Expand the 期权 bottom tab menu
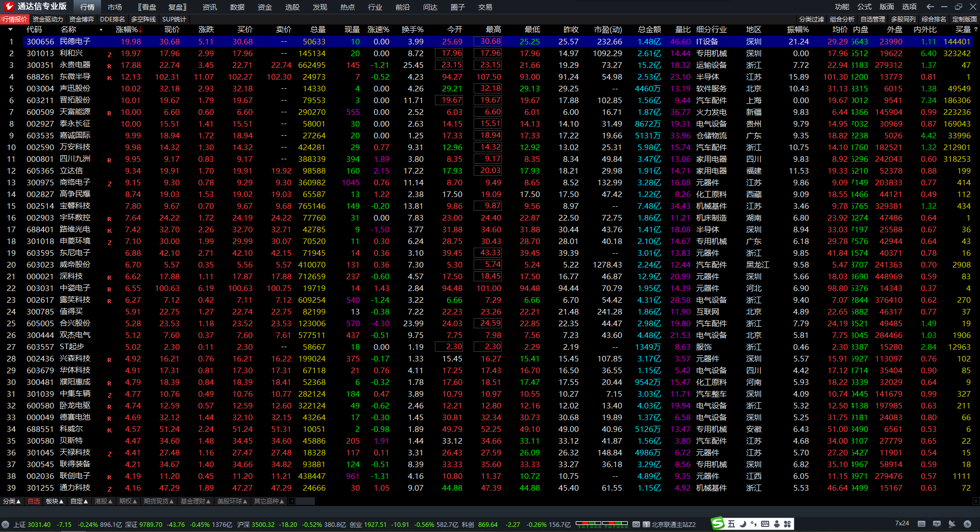980x532 pixels. click(128, 501)
